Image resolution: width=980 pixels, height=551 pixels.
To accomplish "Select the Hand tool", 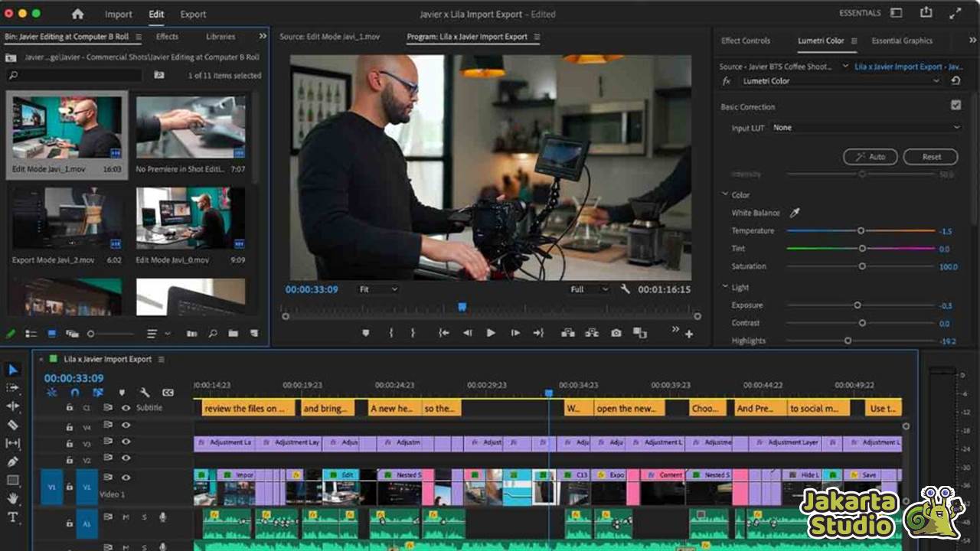I will [x=12, y=499].
